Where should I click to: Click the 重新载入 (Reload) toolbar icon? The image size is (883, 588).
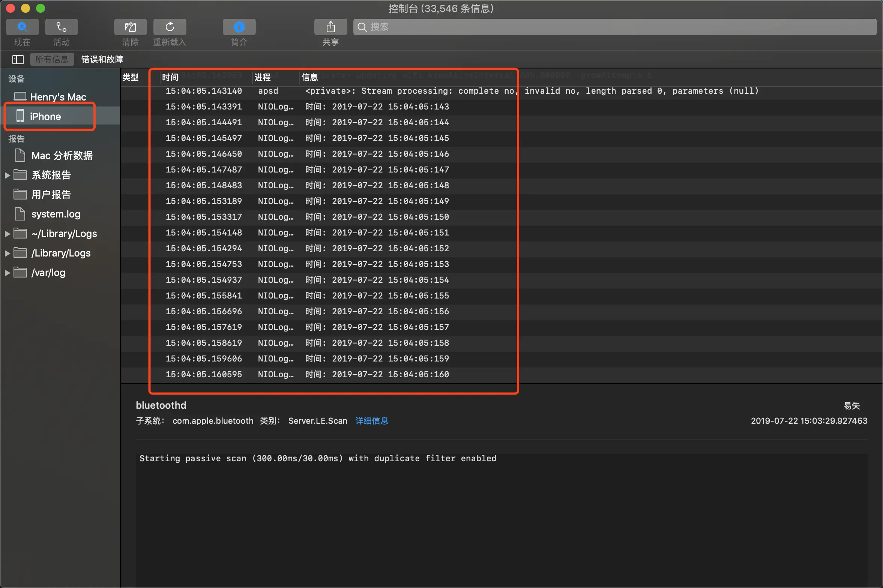tap(170, 27)
